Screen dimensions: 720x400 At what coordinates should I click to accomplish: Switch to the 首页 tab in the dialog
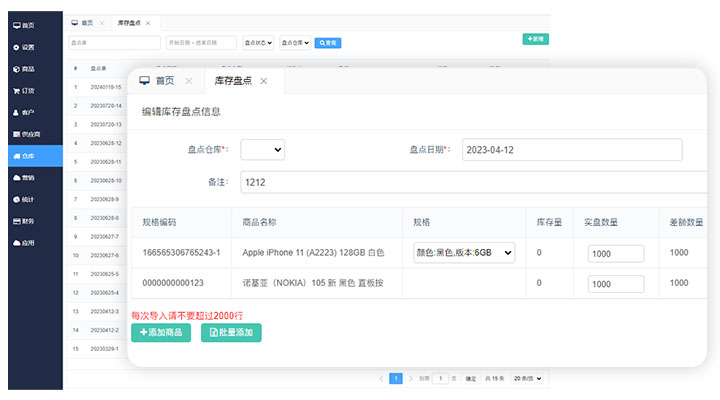[165, 80]
